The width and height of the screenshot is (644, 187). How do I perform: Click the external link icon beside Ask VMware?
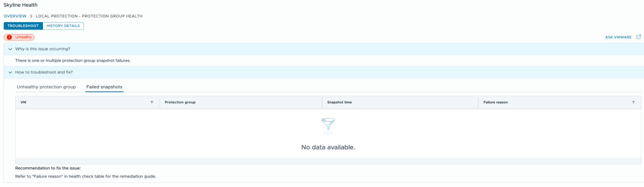[x=638, y=37]
